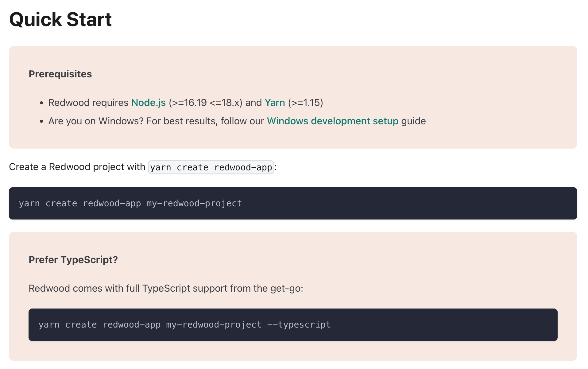Click the inline yarn create redwood-app code
Screen dimensions: 588x369
(211, 167)
